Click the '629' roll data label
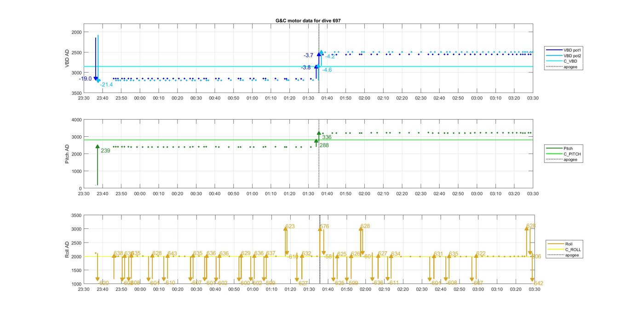Screen dimensions: 644x319 click(246, 253)
